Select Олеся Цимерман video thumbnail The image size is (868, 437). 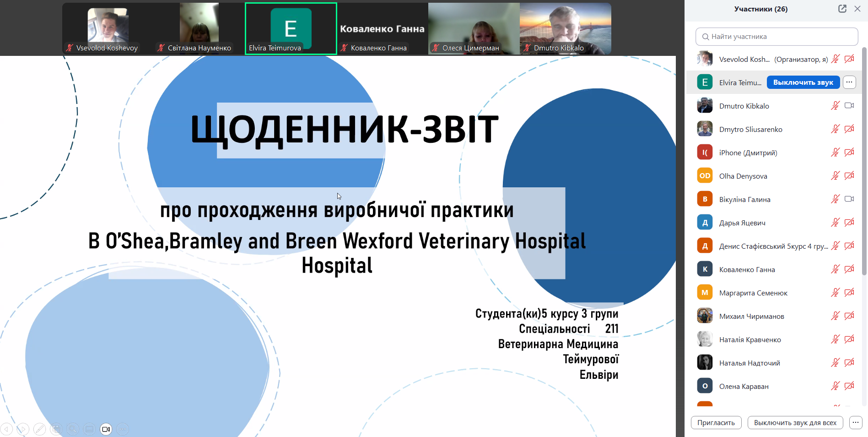coord(474,28)
